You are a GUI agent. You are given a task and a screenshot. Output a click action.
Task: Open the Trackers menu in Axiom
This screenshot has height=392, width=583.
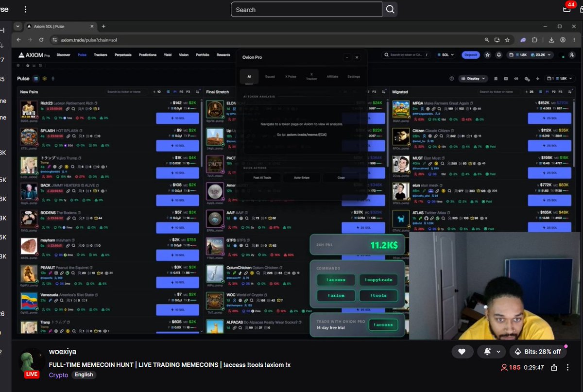101,55
